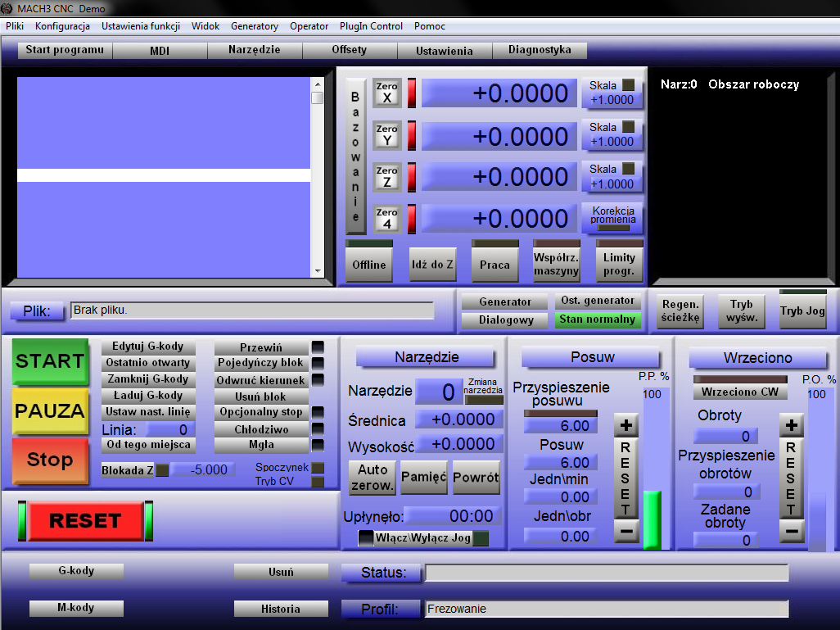Image resolution: width=840 pixels, height=630 pixels.
Task: Toggle the Skala Y scale indicator
Action: tap(629, 127)
